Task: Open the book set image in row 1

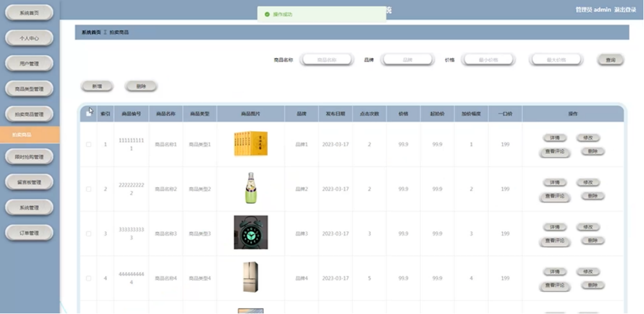Action: (x=251, y=144)
